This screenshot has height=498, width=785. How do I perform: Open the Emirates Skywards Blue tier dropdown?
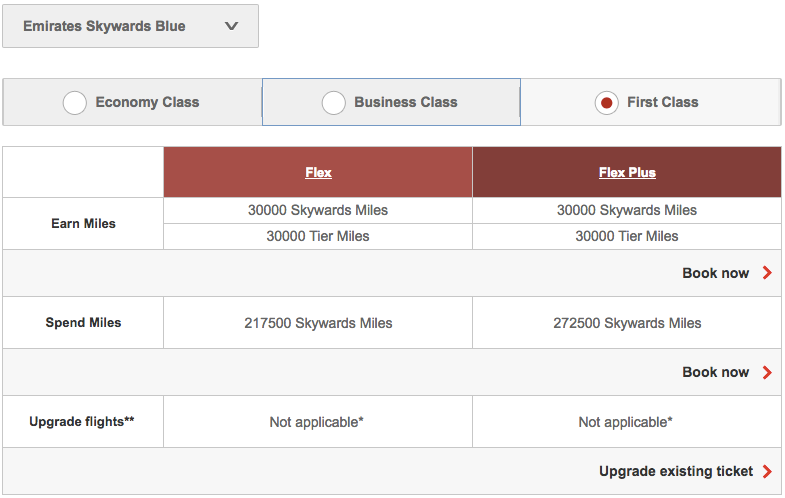tap(130, 26)
